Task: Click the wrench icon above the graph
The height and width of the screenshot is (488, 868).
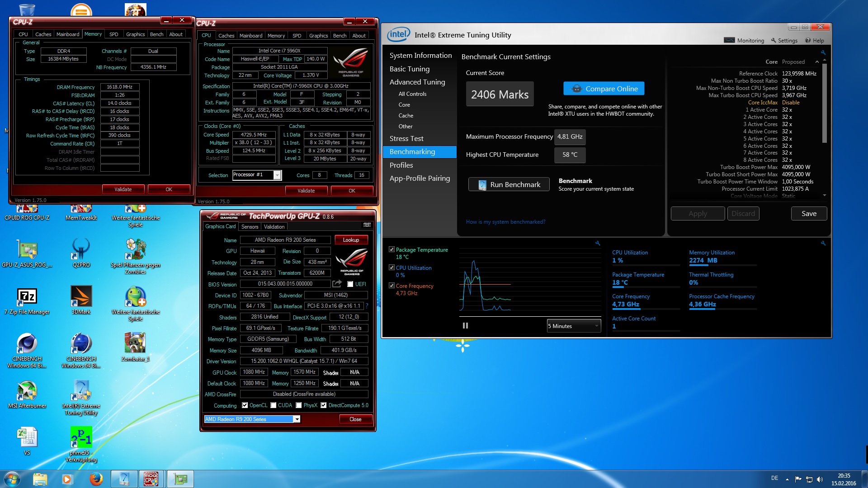Action: coord(597,243)
